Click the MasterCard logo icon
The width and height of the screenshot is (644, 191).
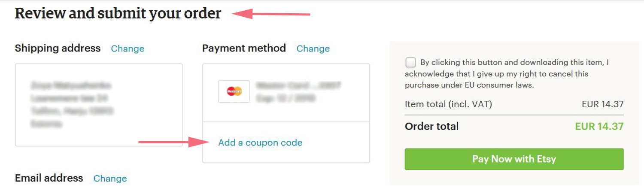tap(234, 91)
